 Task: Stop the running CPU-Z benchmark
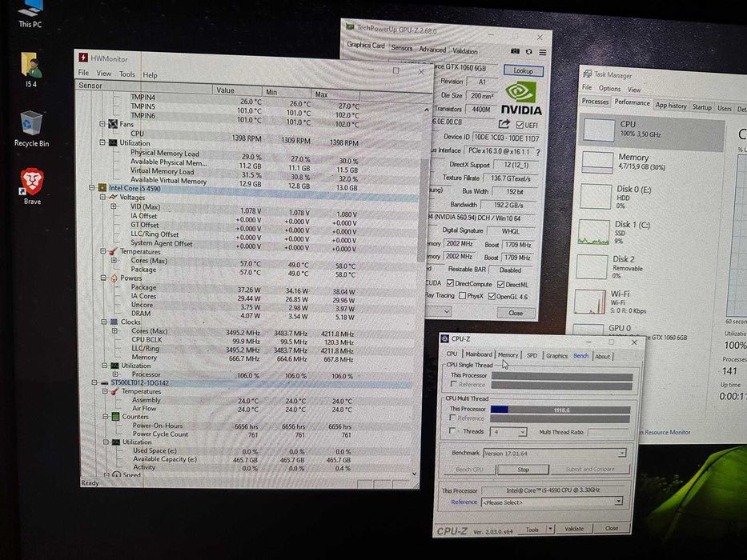523,469
